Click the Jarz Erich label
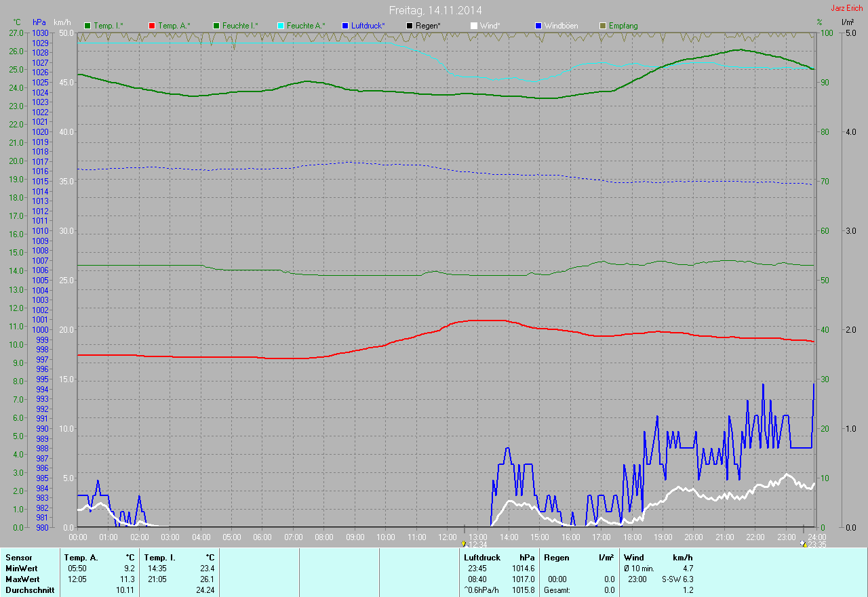The width and height of the screenshot is (868, 597). (847, 8)
